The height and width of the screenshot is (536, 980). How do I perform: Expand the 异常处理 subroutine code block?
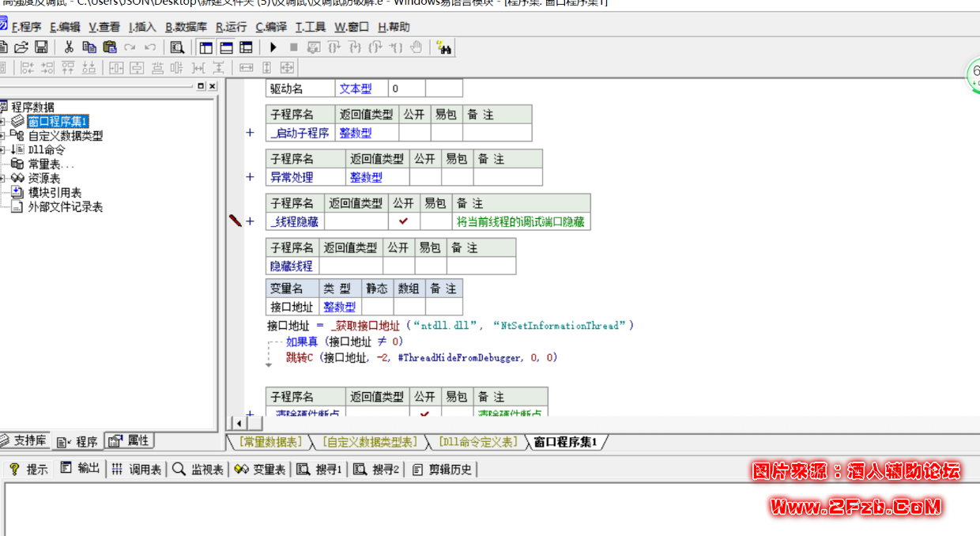pyautogui.click(x=250, y=177)
